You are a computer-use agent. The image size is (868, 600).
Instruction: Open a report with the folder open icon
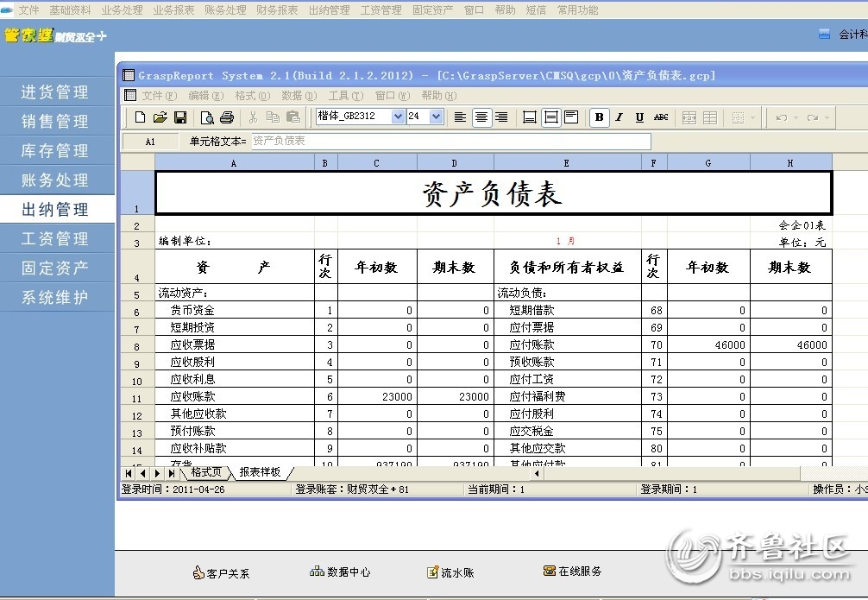pos(160,117)
